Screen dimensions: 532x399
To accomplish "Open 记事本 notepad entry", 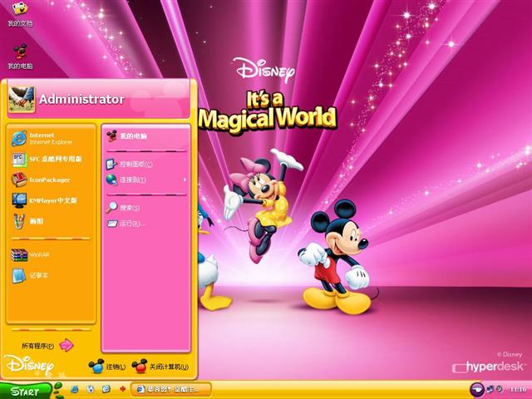I will (x=50, y=275).
